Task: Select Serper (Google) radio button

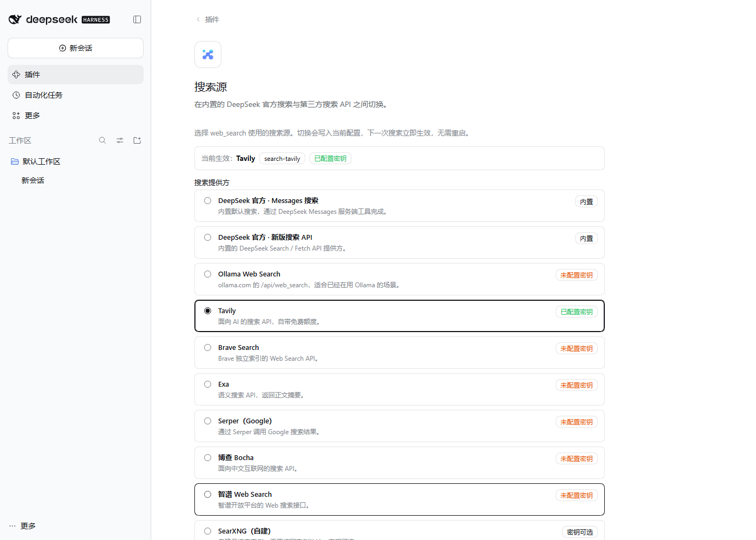Action: click(x=207, y=421)
